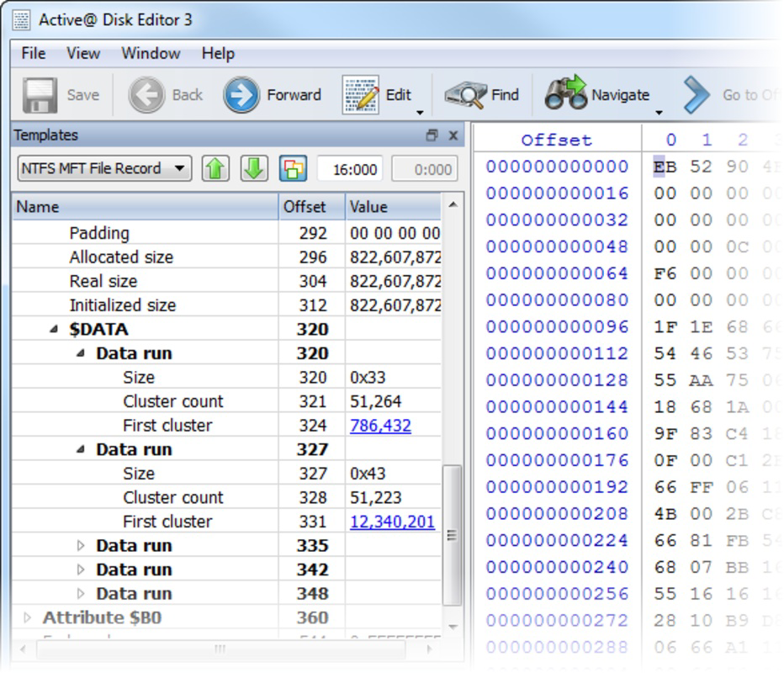Viewport: 784px width, 673px height.
Task: Select the Real size row
Action: tap(226, 281)
